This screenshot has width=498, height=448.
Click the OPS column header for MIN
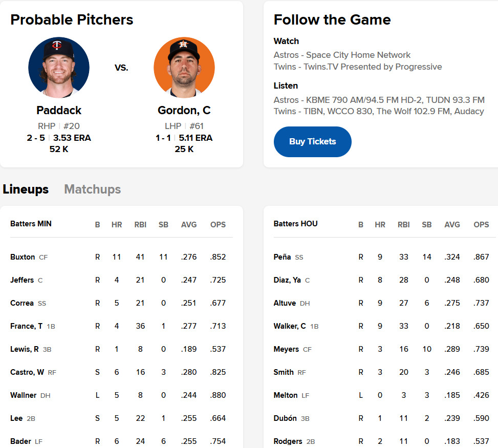click(218, 225)
